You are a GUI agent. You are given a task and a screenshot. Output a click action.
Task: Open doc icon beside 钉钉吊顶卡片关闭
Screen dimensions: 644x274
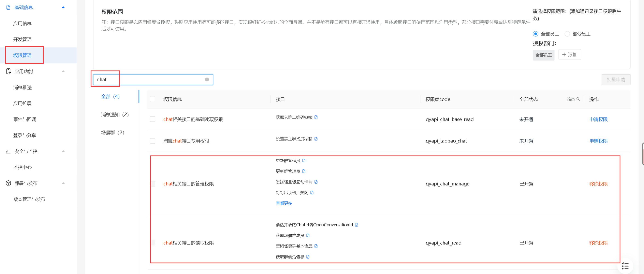[x=312, y=193]
